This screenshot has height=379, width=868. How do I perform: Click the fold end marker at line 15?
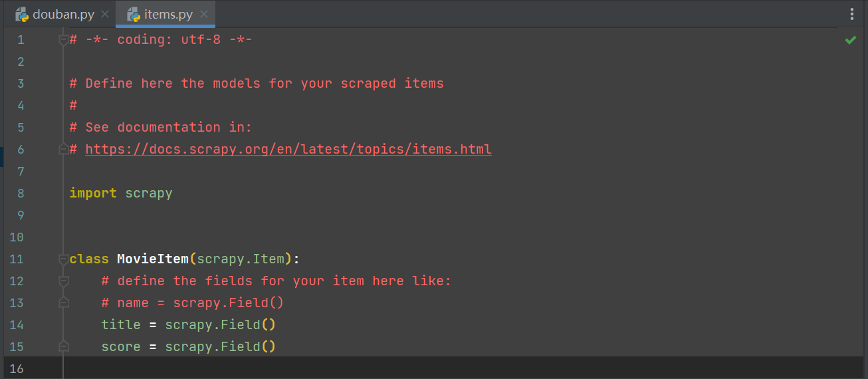64,346
